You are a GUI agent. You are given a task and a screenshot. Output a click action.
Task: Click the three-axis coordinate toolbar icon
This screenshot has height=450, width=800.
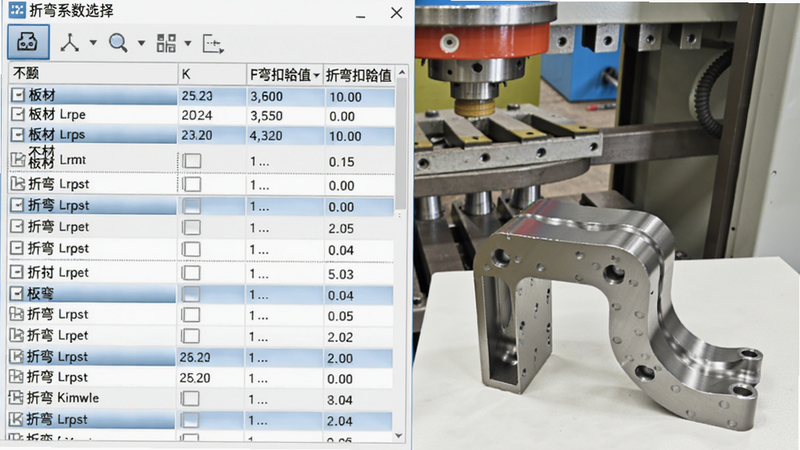[69, 43]
